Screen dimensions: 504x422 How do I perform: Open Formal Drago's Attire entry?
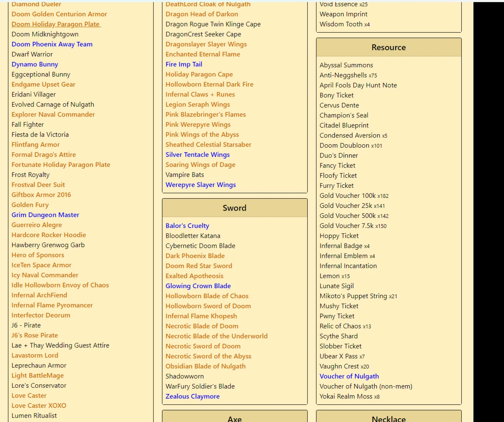(44, 155)
